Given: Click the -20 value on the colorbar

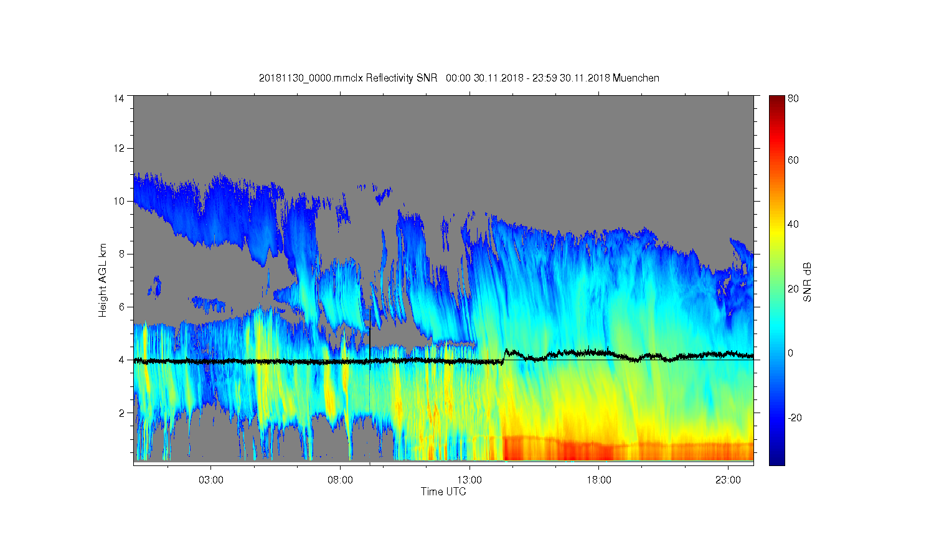Looking at the screenshot, I should [795, 418].
